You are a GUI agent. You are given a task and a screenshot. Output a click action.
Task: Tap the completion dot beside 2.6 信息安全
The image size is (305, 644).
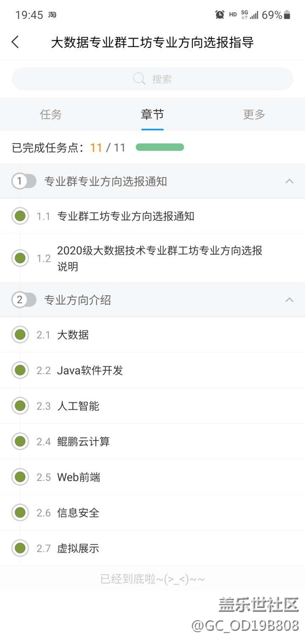(20, 513)
